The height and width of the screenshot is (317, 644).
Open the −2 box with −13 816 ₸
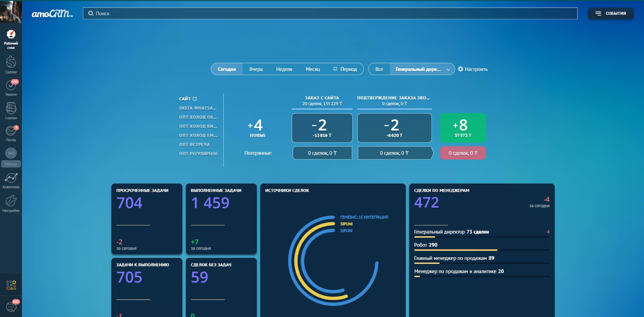322,128
